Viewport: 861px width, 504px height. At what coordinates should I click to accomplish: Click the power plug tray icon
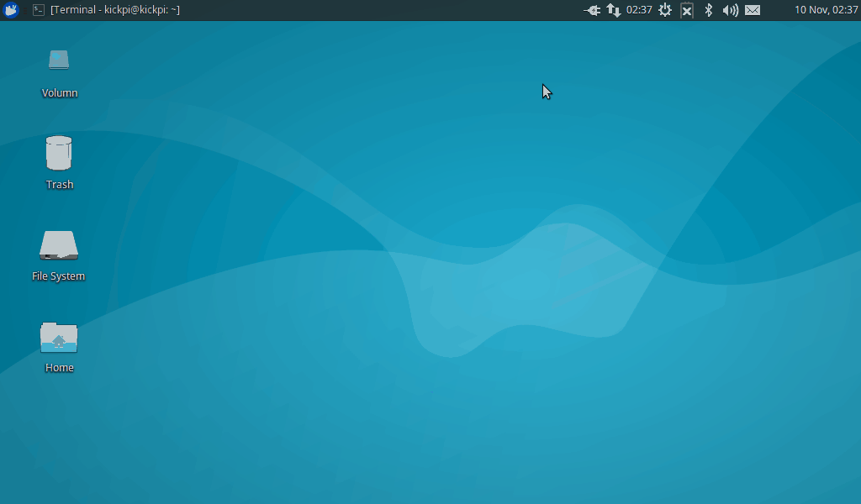592,10
